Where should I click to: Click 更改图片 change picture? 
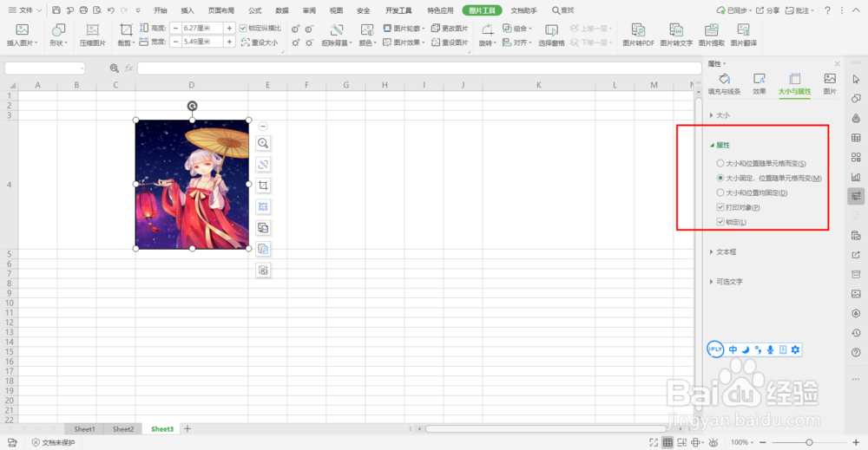(450, 29)
